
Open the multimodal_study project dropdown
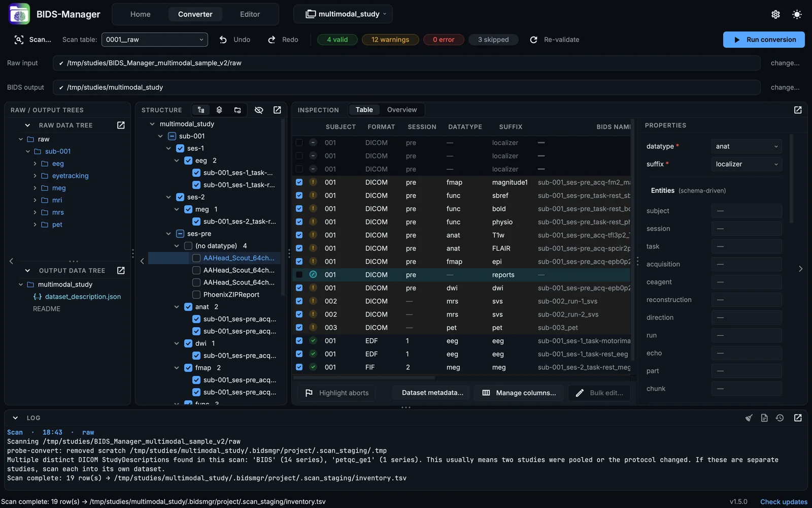tap(343, 14)
